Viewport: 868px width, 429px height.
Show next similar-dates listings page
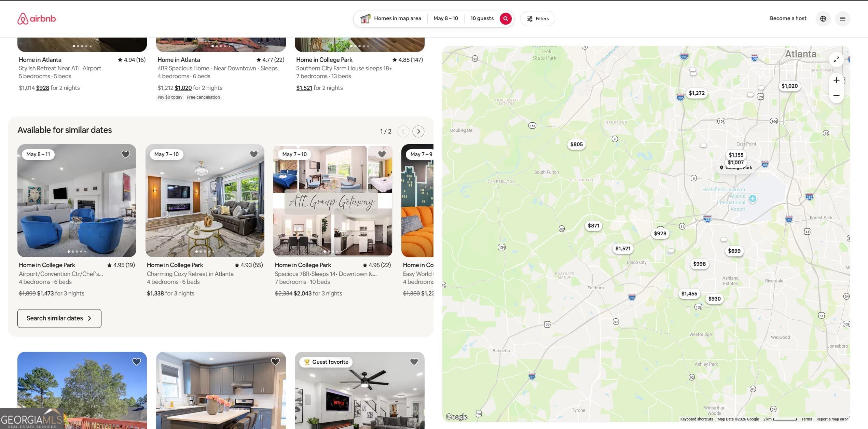(418, 132)
